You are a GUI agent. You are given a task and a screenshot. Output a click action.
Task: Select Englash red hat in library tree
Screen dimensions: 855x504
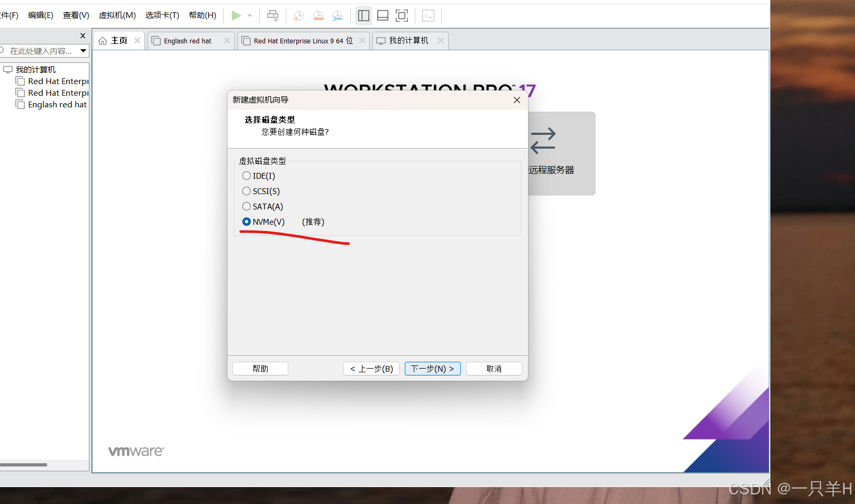pyautogui.click(x=57, y=105)
